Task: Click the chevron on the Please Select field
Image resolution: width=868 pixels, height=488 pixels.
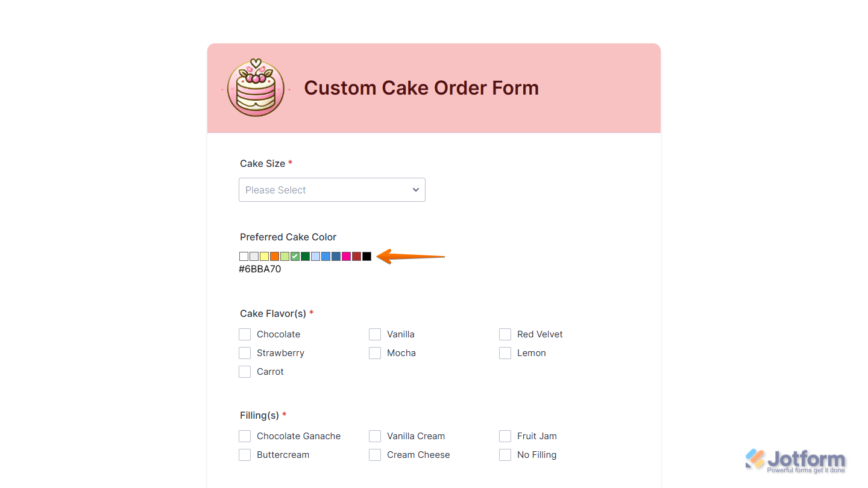Action: [x=415, y=190]
